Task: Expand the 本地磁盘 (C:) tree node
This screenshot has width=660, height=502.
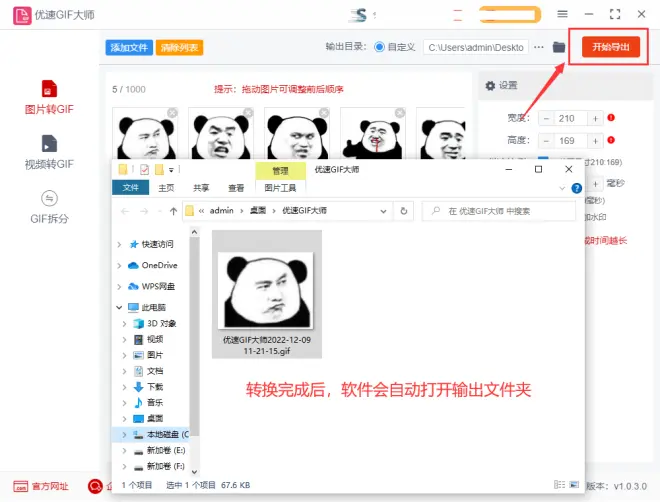Action: [x=125, y=434]
